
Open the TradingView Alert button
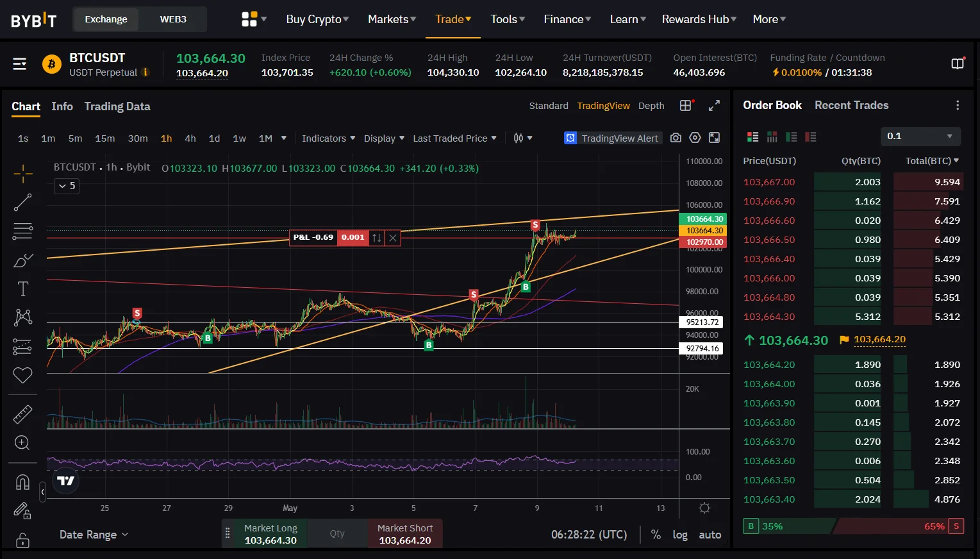click(612, 138)
